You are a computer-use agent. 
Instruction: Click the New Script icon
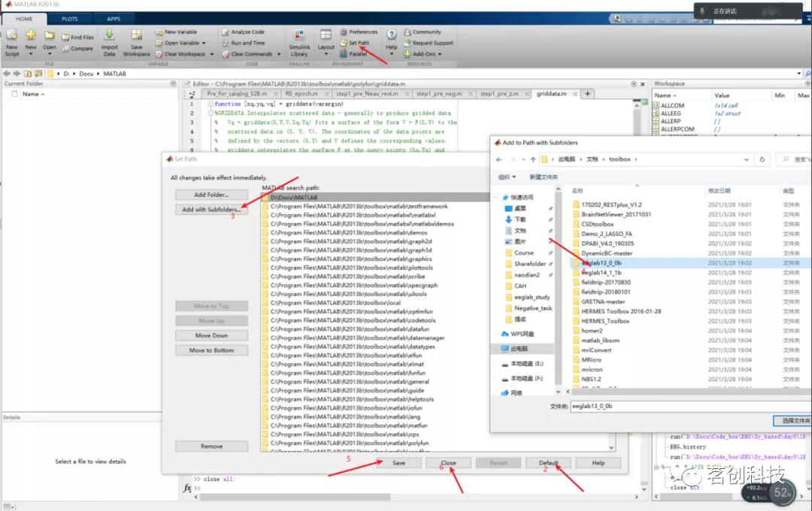tap(12, 35)
